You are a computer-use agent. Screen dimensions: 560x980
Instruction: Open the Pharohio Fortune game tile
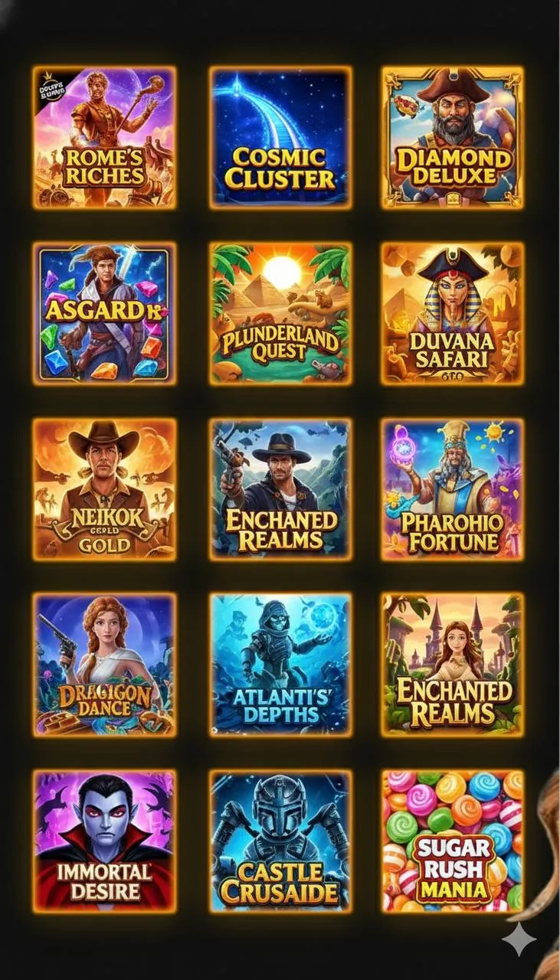click(x=453, y=488)
